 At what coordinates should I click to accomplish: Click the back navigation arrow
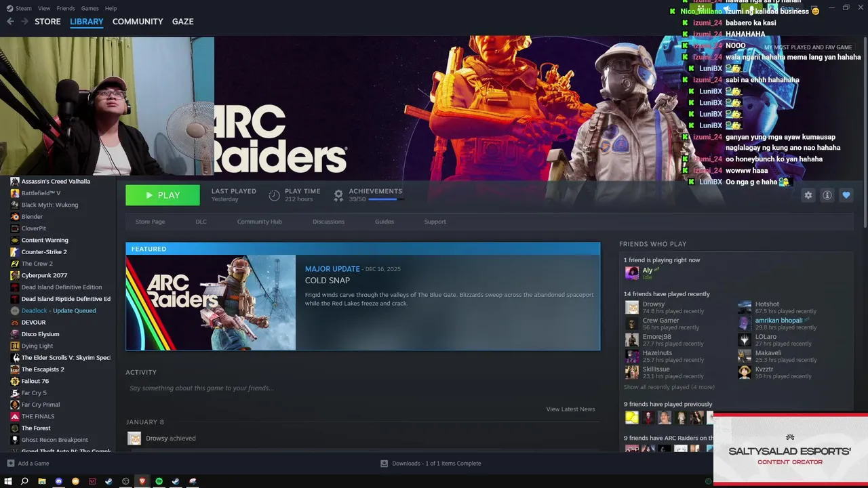point(10,22)
